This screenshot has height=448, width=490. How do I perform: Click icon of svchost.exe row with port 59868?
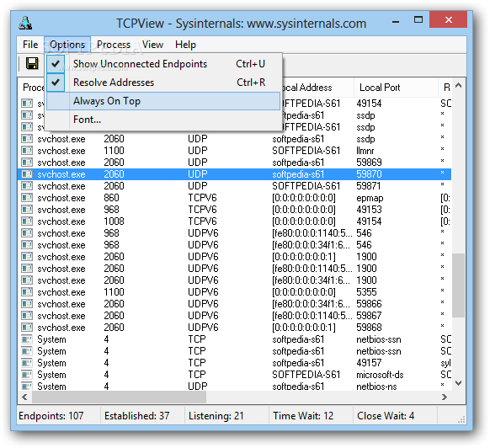27,328
